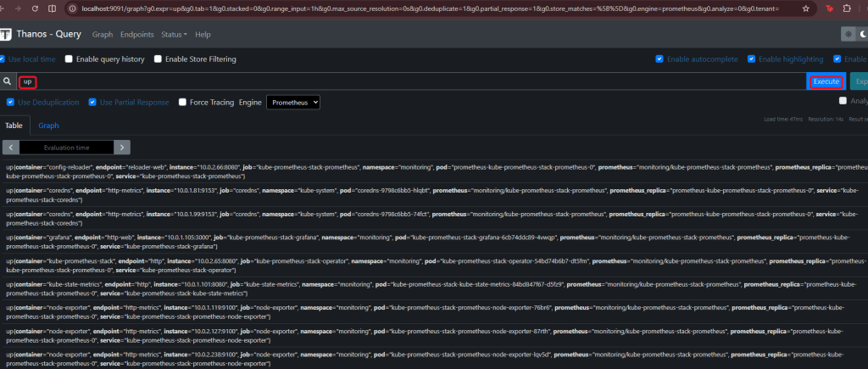The image size is (868, 369).
Task: Click the kube-prometheus-stack operator result row
Action: coord(434,266)
